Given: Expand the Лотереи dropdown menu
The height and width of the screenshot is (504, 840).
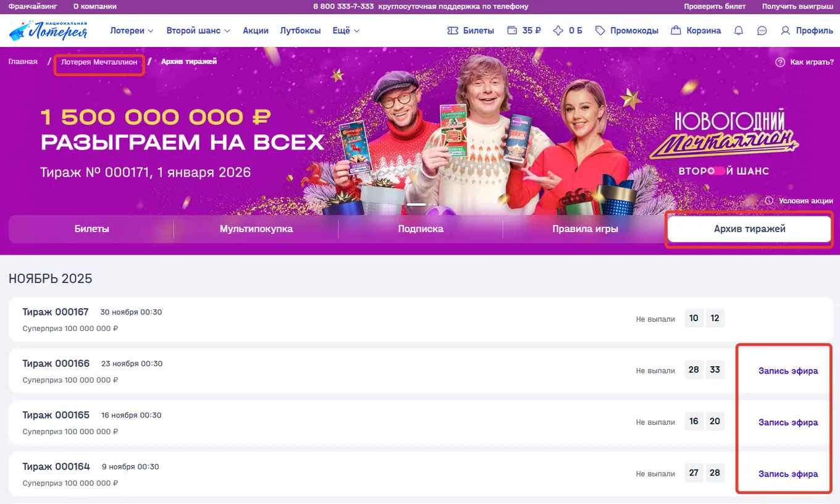Looking at the screenshot, I should (x=132, y=30).
